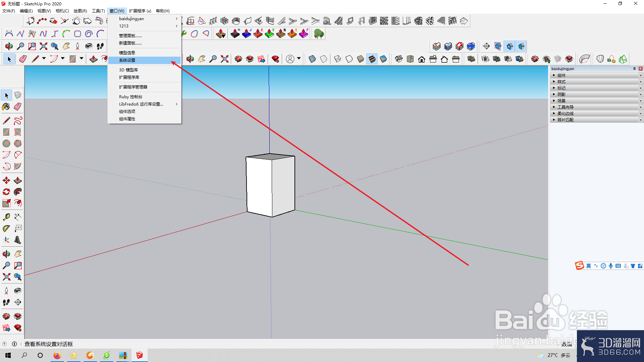Pick the Follow Me tool
Viewport: 644px width, 362px height.
[x=18, y=192]
